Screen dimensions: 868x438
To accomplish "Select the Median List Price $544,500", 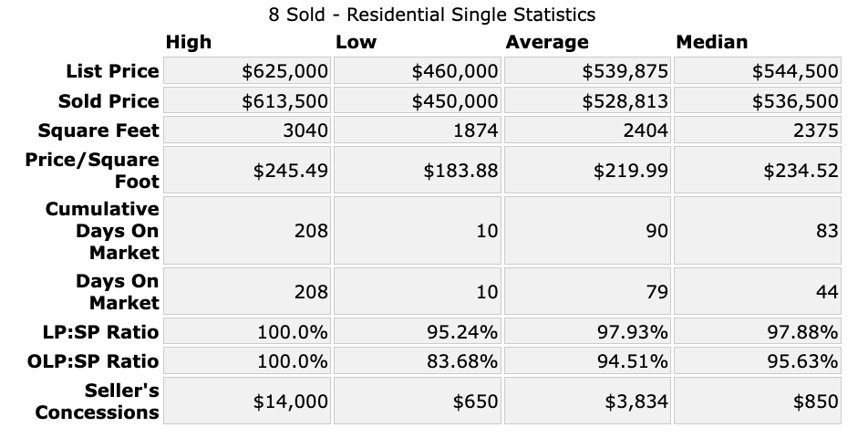I will [x=795, y=71].
